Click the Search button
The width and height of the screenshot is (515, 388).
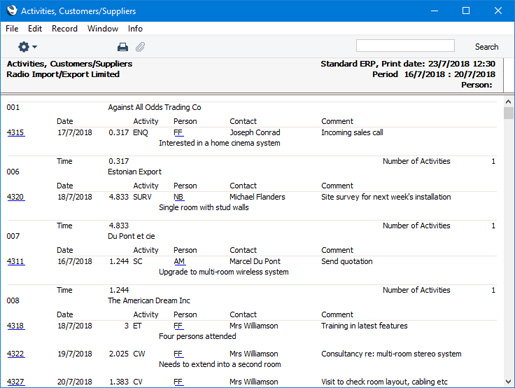[487, 47]
